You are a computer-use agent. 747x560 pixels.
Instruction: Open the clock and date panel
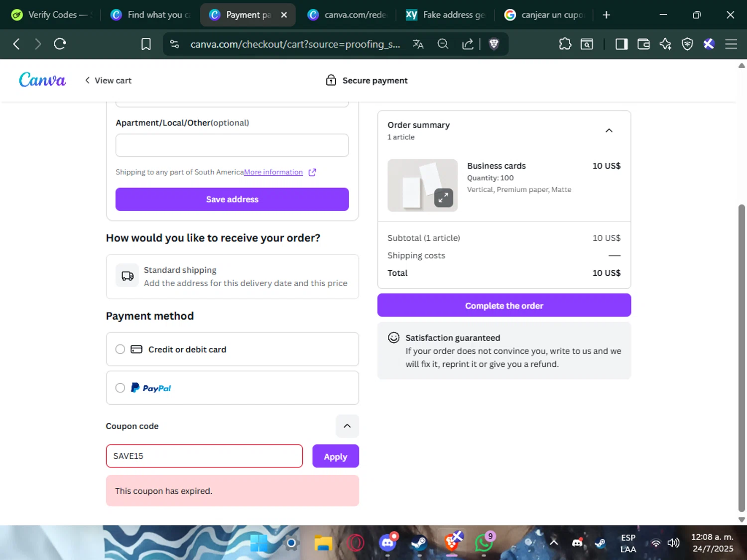(x=712, y=543)
